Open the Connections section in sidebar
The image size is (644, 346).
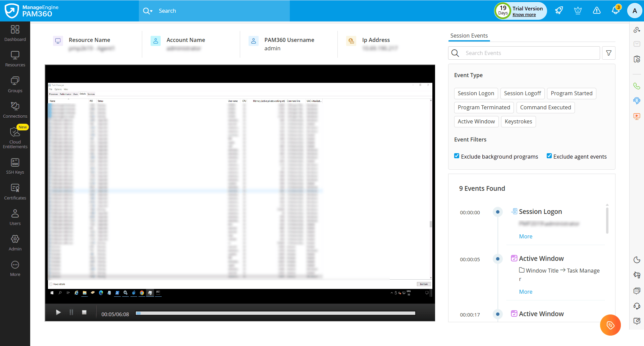click(x=15, y=109)
